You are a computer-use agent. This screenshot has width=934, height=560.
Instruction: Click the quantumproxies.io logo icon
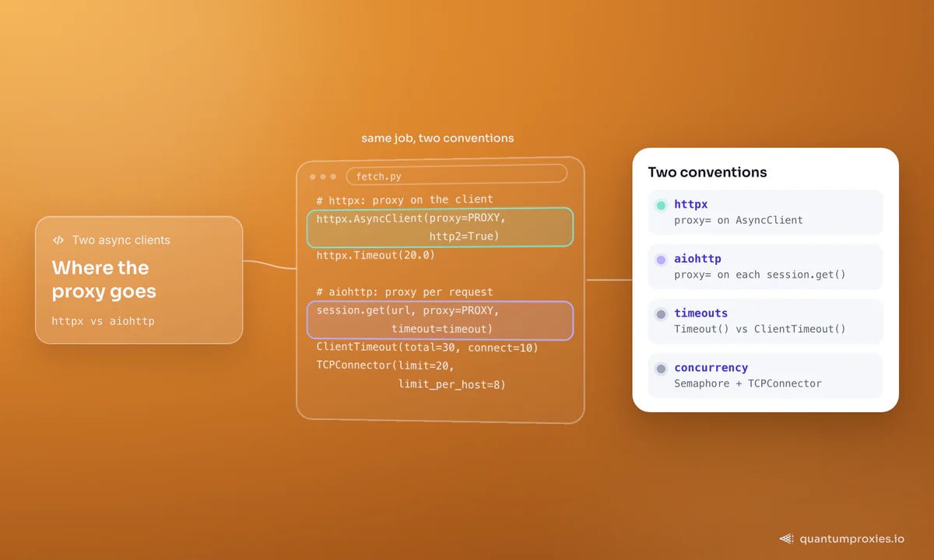[x=787, y=538]
